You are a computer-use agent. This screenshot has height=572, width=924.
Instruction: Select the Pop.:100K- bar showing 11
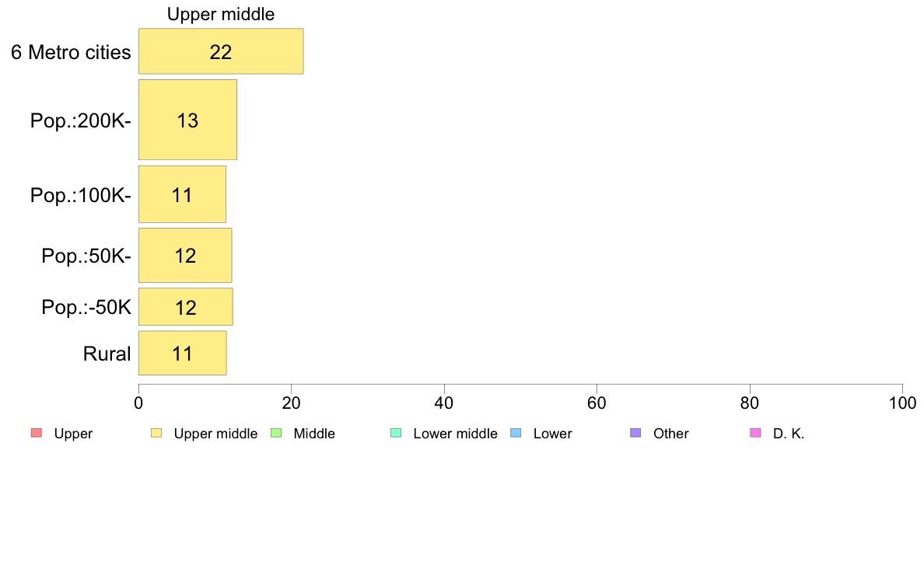tap(182, 194)
